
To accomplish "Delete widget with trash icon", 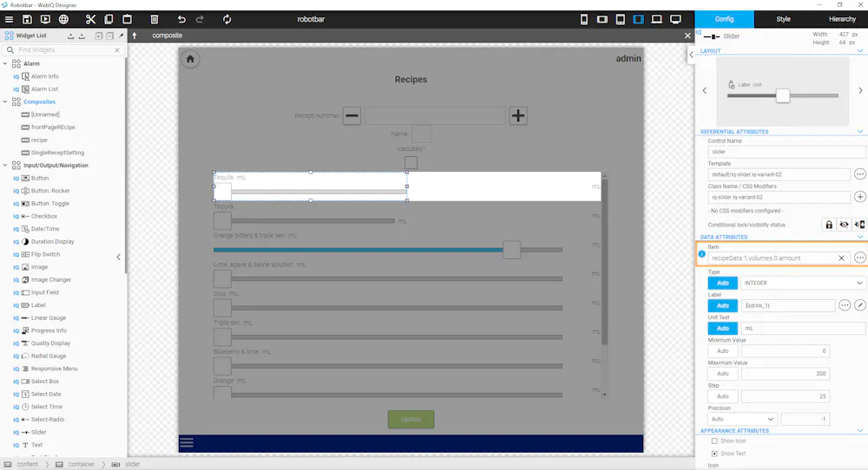I will tap(155, 19).
